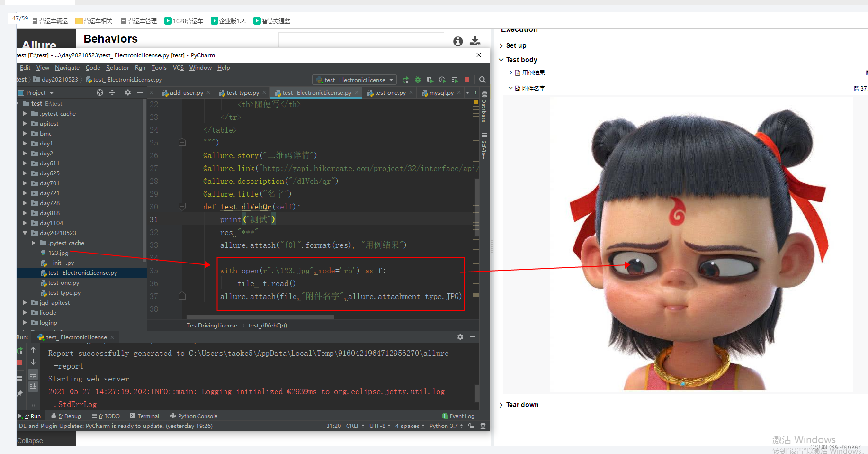Click the yapi.hikcreate.com link in code
868x454 pixels.
tap(371, 169)
